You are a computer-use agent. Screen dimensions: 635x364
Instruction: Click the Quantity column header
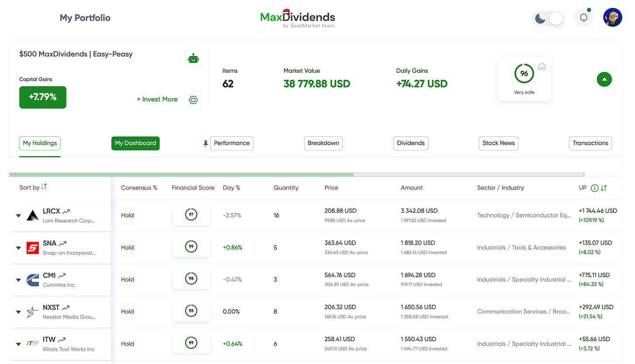pos(286,188)
